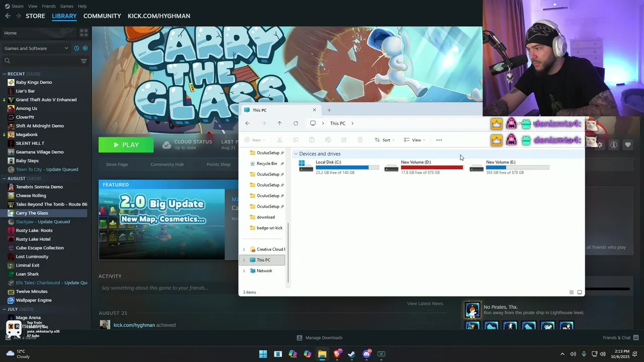This screenshot has width=644, height=362.
Task: Select Grand Theft Auto V Enhanced
Action: pyautogui.click(x=46, y=100)
